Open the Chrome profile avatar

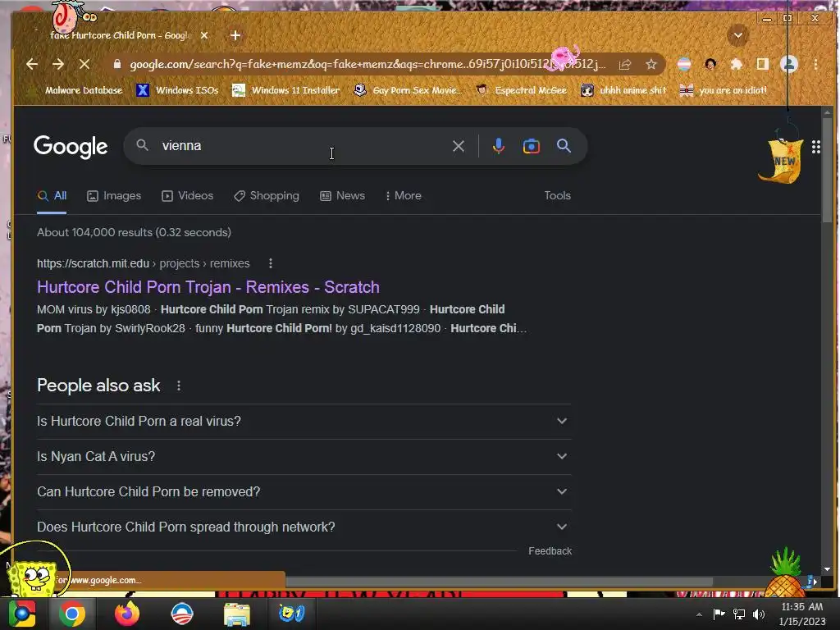coord(788,65)
